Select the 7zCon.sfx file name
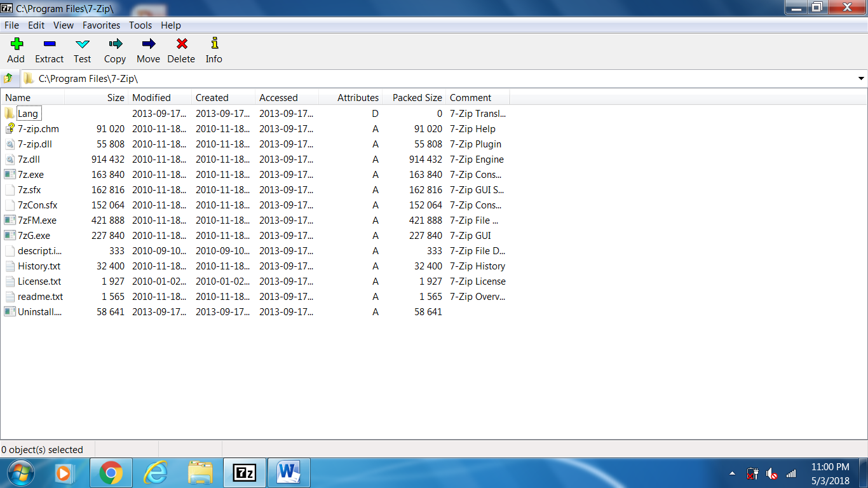This screenshot has width=868, height=488. click(37, 205)
